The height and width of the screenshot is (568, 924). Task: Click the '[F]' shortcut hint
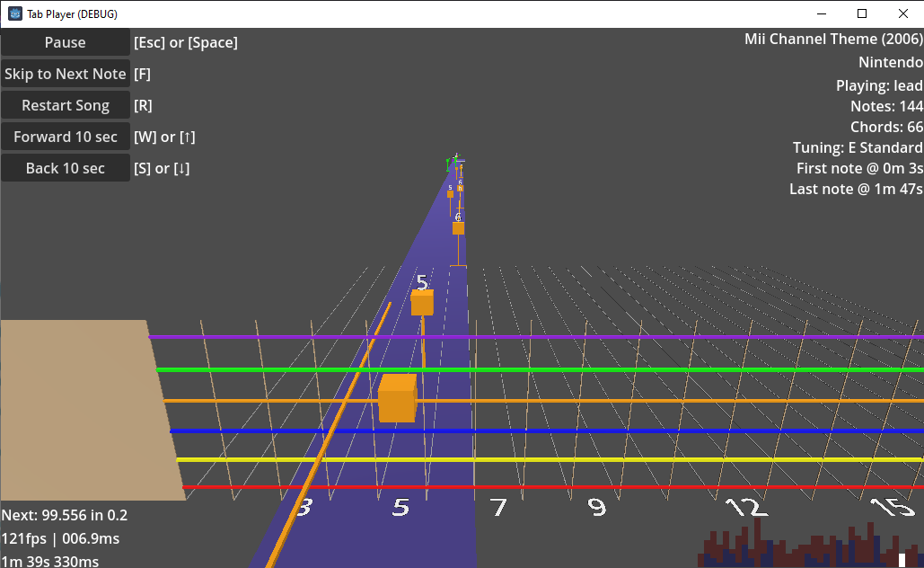(142, 74)
